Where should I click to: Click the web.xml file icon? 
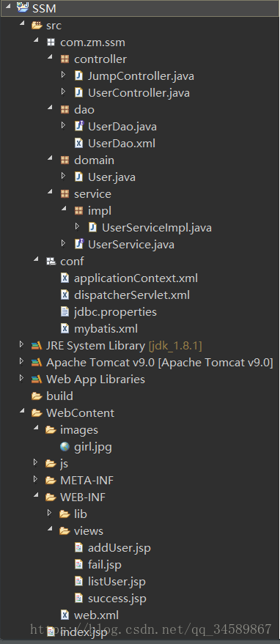coord(65,615)
